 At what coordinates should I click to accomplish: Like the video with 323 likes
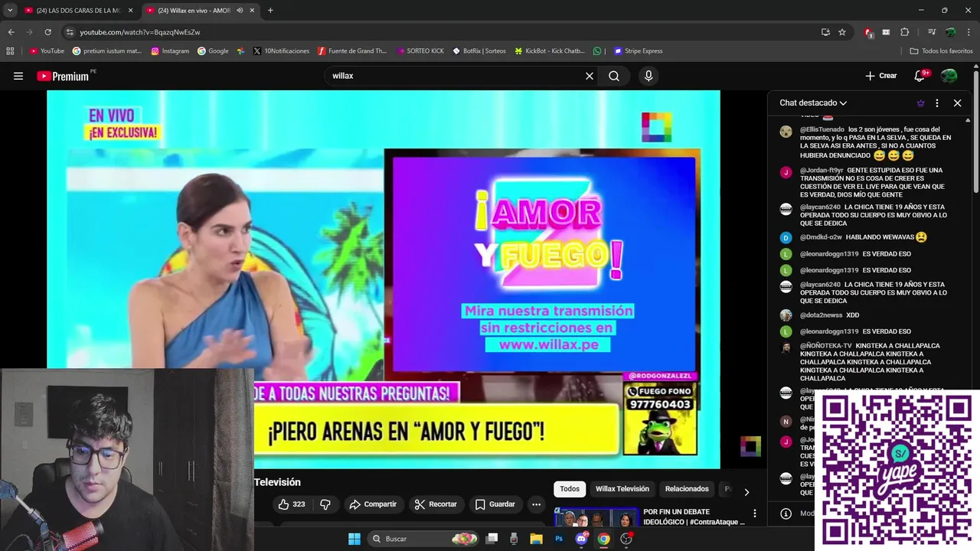pos(292,504)
